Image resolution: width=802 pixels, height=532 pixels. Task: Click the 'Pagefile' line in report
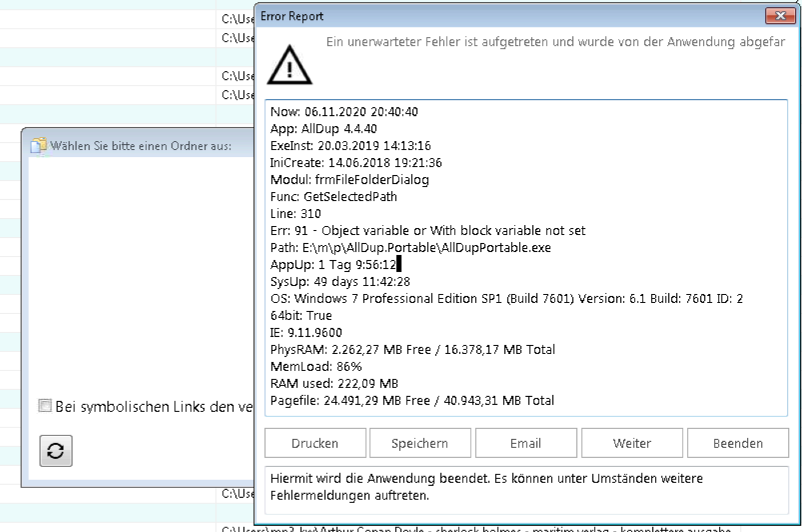click(412, 401)
